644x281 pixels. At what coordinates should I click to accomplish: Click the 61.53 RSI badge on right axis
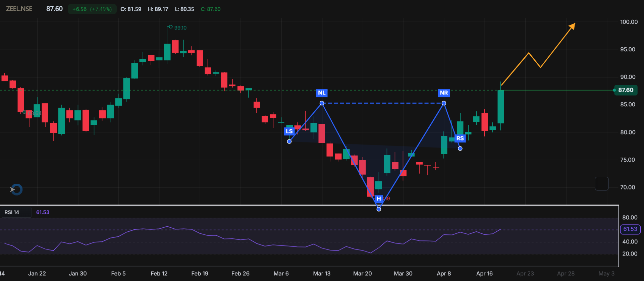pyautogui.click(x=630, y=229)
